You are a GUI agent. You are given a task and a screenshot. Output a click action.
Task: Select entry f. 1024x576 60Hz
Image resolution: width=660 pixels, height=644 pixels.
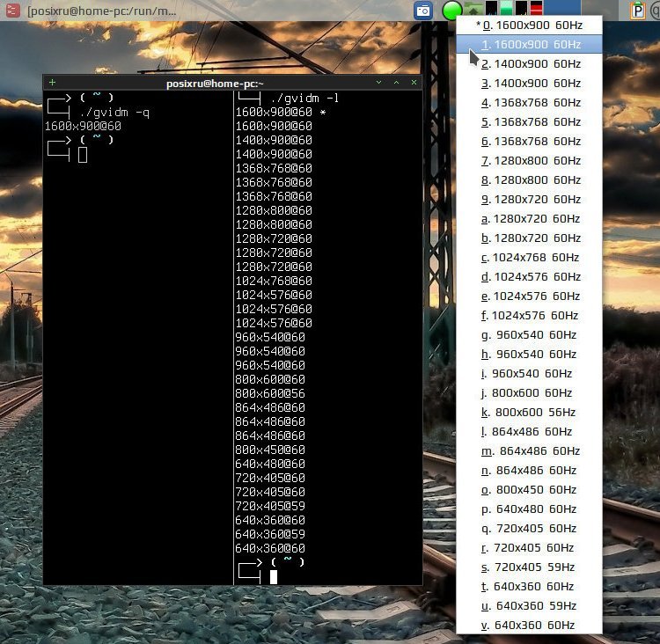coord(529,315)
